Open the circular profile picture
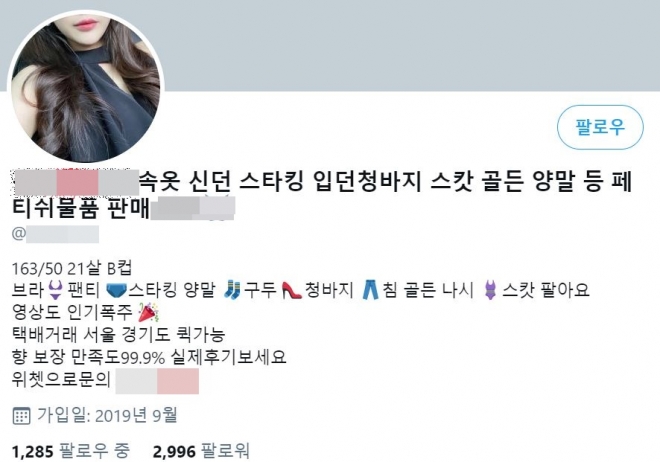The width and height of the screenshot is (660, 462). (85, 86)
